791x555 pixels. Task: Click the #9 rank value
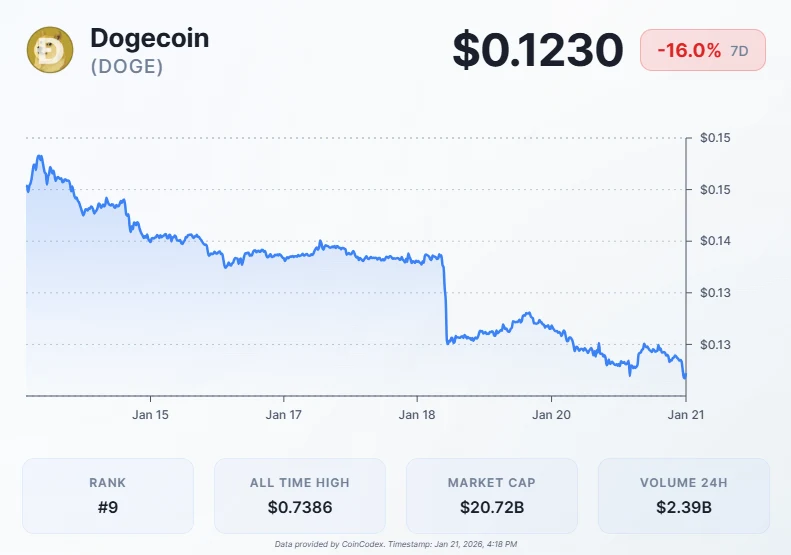pos(108,508)
